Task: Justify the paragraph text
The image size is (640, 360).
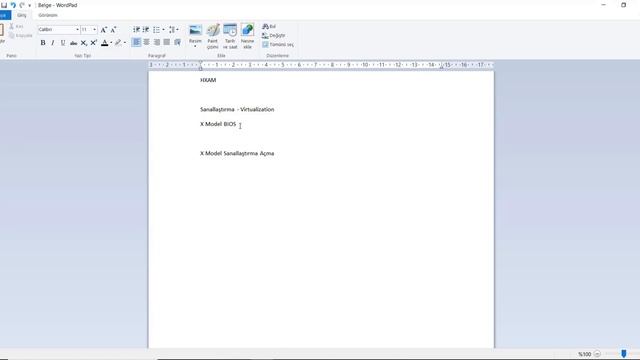Action: (167, 42)
